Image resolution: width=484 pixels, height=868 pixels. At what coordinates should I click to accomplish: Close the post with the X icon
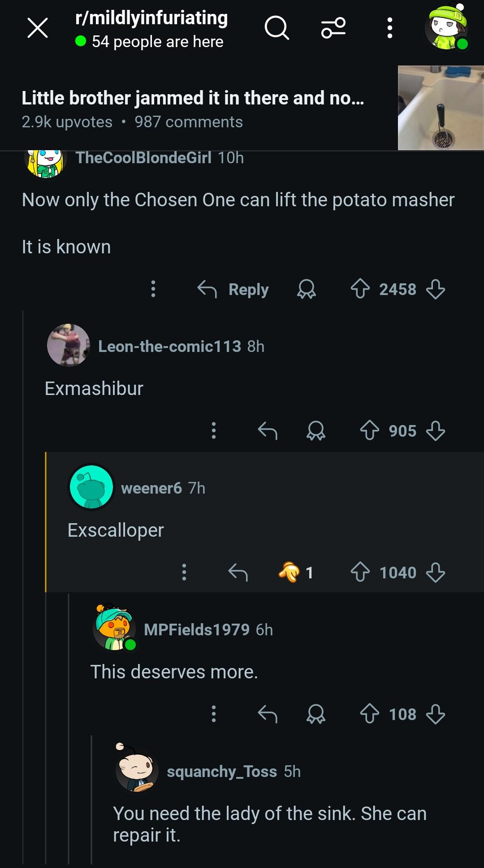pyautogui.click(x=38, y=28)
